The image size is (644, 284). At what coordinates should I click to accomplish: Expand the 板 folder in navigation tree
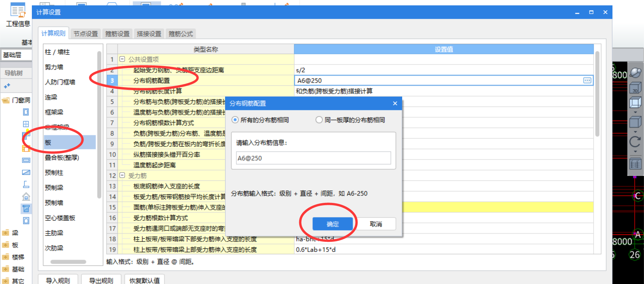pos(6,245)
